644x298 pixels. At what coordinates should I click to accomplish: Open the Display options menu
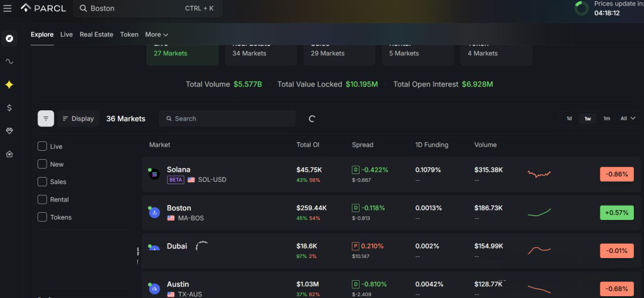(x=78, y=119)
